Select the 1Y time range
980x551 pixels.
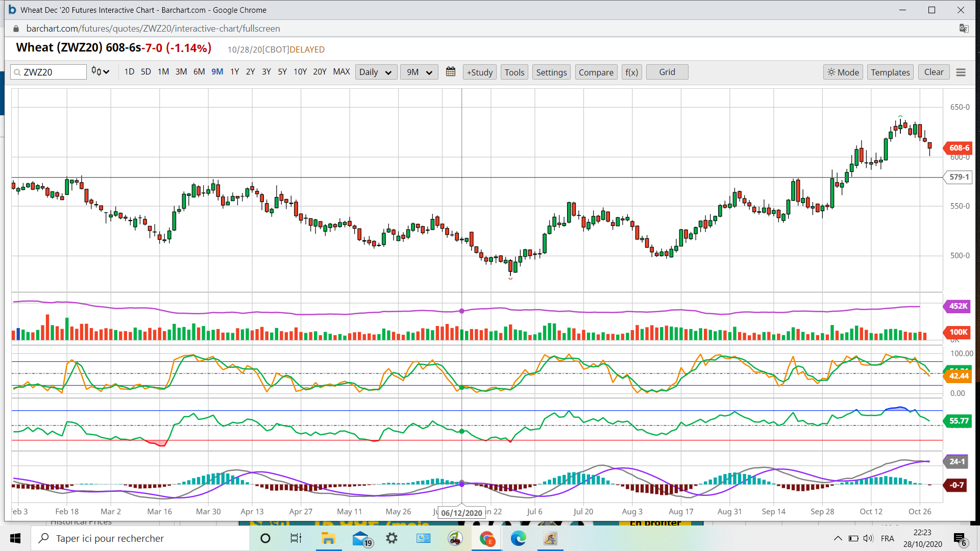pyautogui.click(x=234, y=71)
